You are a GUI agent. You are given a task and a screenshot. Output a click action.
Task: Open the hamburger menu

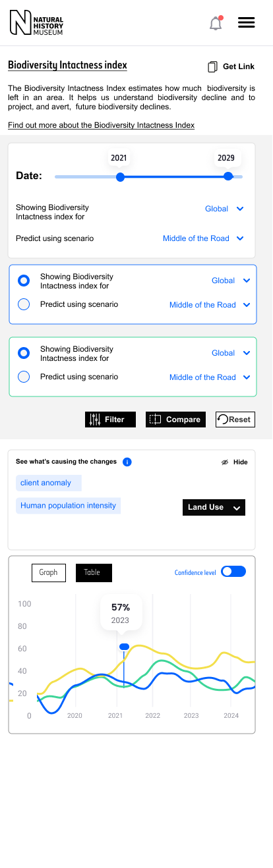point(247,22)
